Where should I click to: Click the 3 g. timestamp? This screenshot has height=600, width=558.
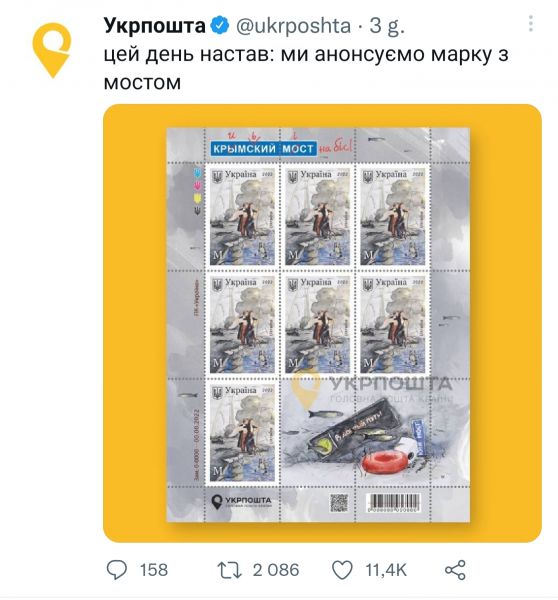pyautogui.click(x=386, y=26)
